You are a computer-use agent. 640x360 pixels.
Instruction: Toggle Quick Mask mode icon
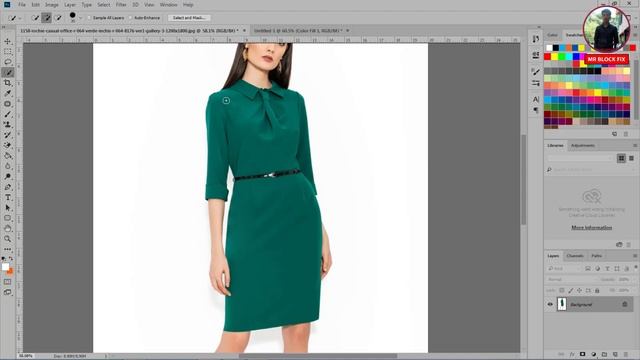[x=8, y=282]
